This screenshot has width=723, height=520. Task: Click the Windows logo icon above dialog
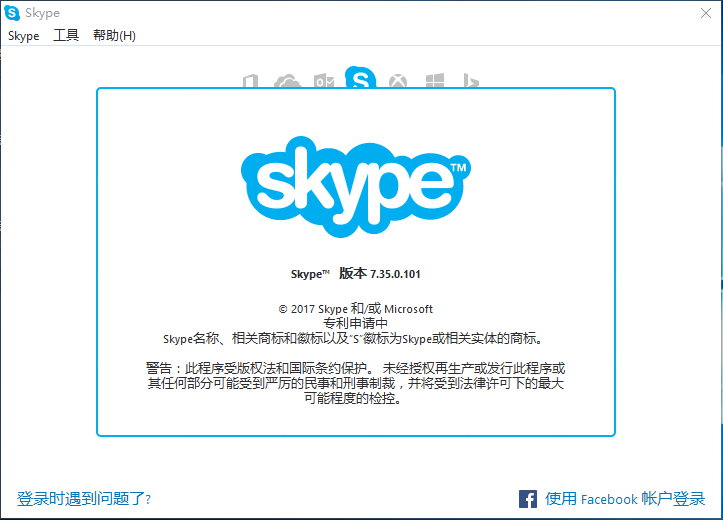click(435, 80)
